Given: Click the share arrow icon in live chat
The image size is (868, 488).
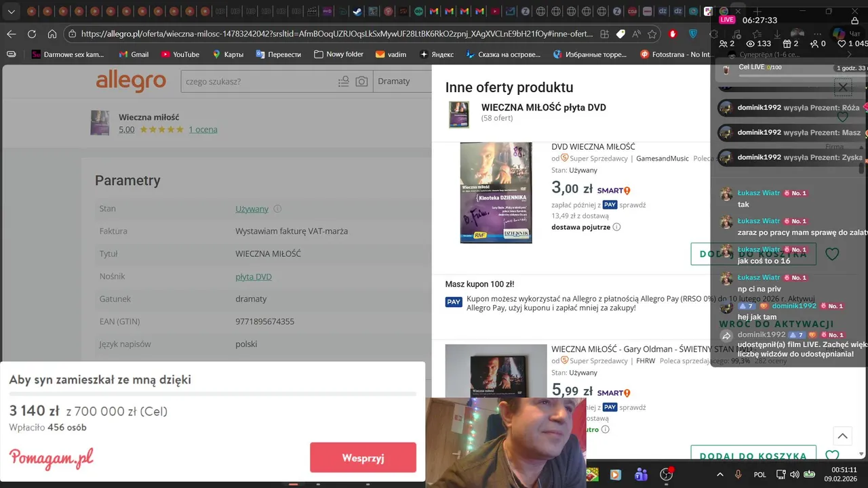Looking at the screenshot, I should coord(726,336).
